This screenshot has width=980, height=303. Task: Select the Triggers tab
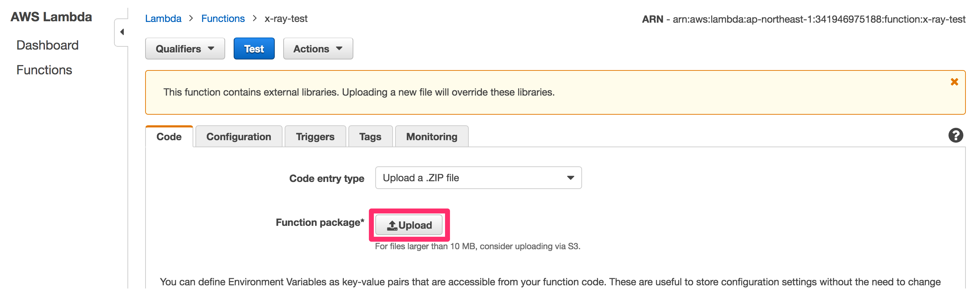coord(315,136)
